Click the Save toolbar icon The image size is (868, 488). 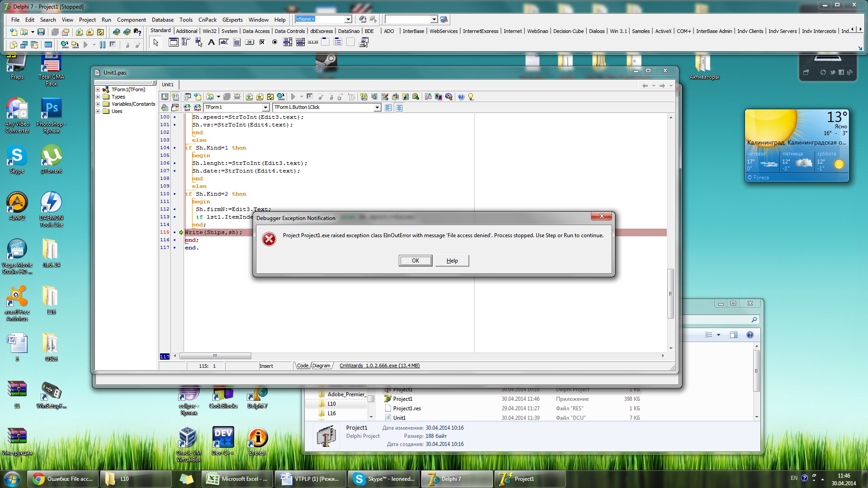click(x=41, y=32)
